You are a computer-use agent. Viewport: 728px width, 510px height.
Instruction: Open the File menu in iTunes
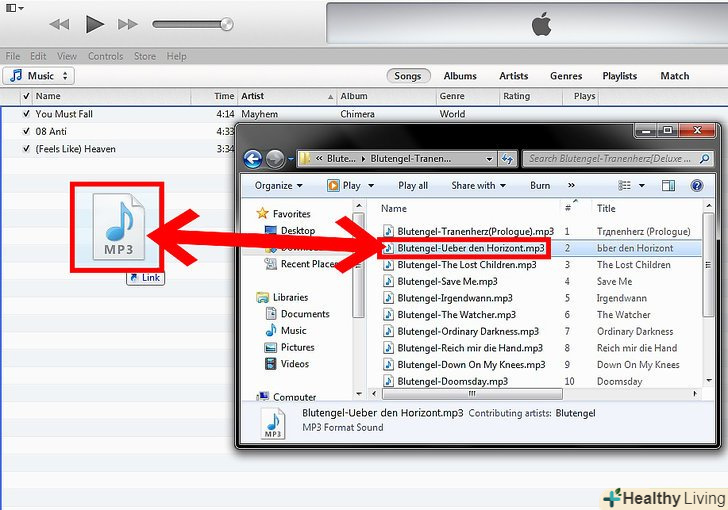pyautogui.click(x=13, y=56)
